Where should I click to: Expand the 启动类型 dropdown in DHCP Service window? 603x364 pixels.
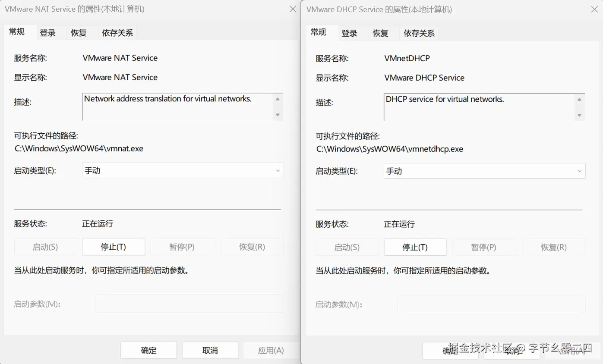point(484,171)
